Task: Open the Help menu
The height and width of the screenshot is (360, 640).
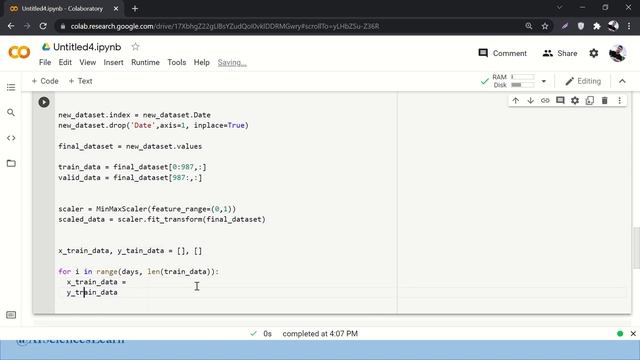Action: pyautogui.click(x=202, y=62)
